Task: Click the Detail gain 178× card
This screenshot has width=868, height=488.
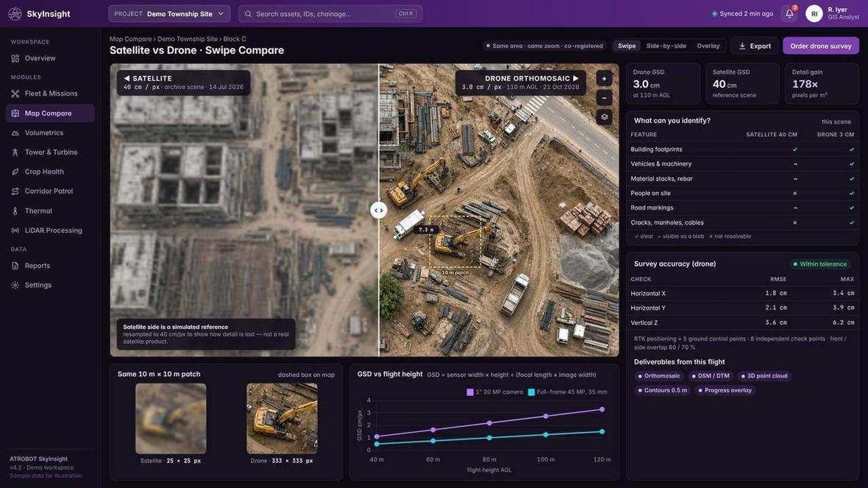Action: (822, 84)
